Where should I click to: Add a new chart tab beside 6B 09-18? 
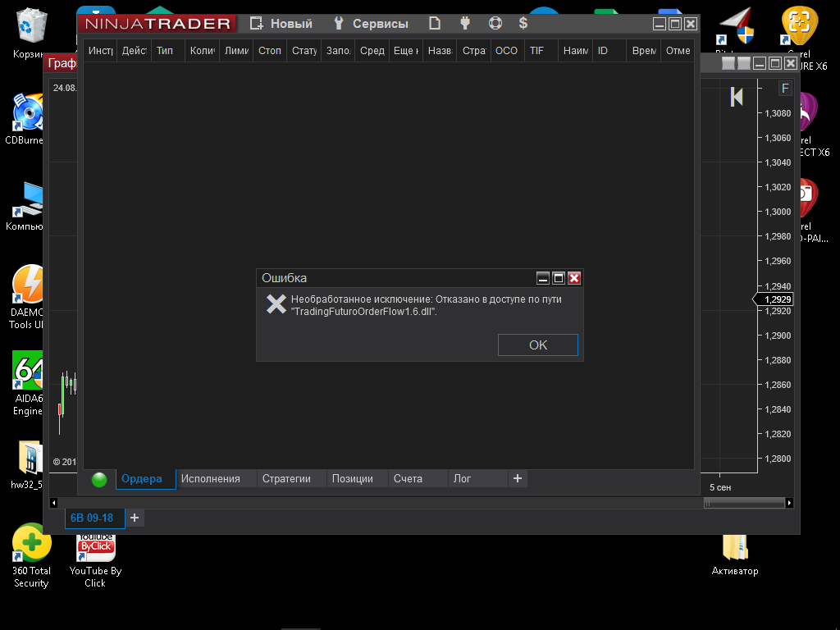(135, 518)
